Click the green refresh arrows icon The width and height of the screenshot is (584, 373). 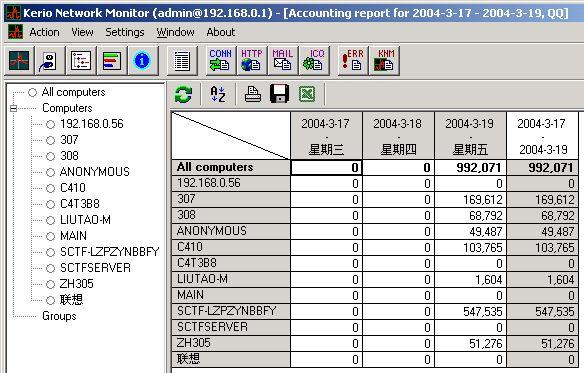183,94
